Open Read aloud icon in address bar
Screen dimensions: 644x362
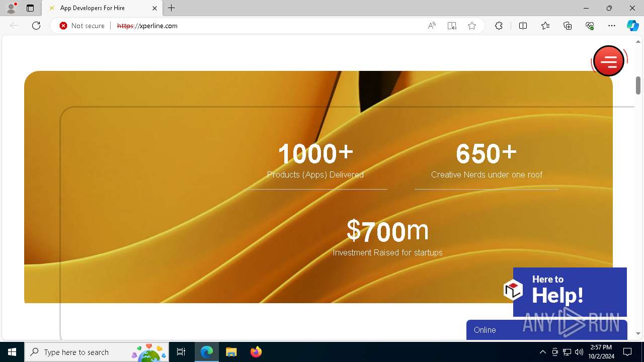pyautogui.click(x=432, y=26)
